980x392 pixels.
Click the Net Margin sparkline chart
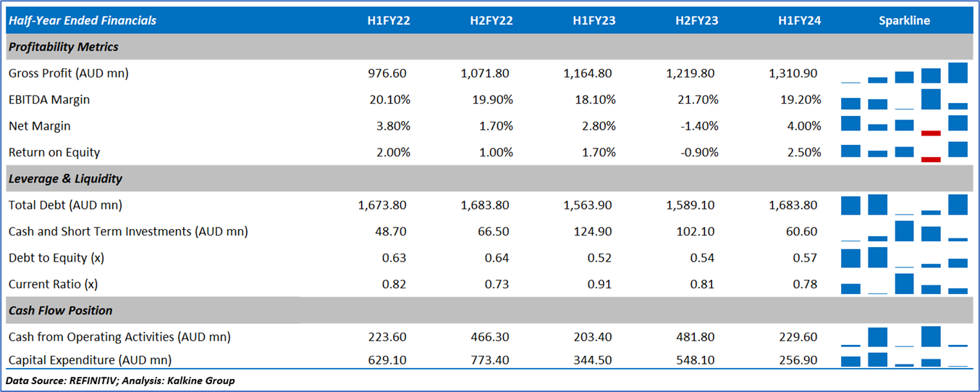[904, 125]
